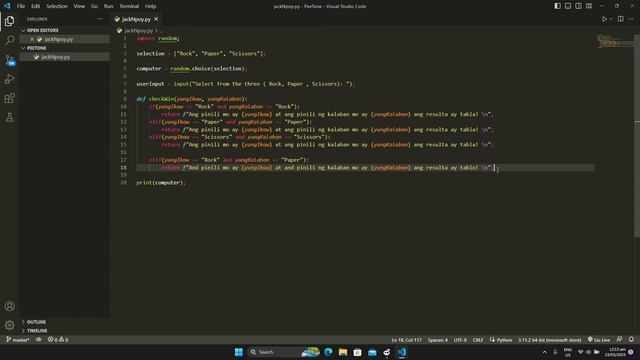Open the Go menu
The image size is (640, 360).
(x=94, y=6)
